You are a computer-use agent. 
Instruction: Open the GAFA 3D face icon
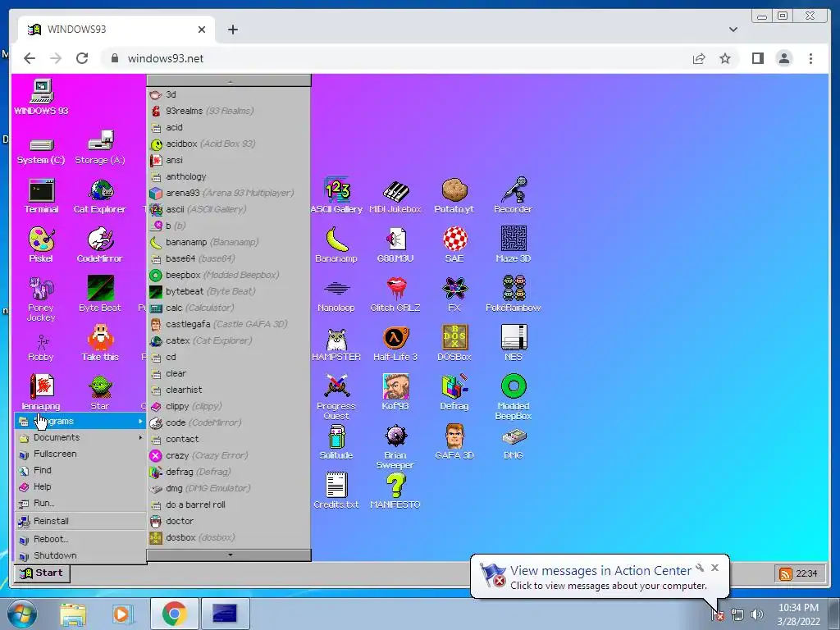click(x=454, y=442)
